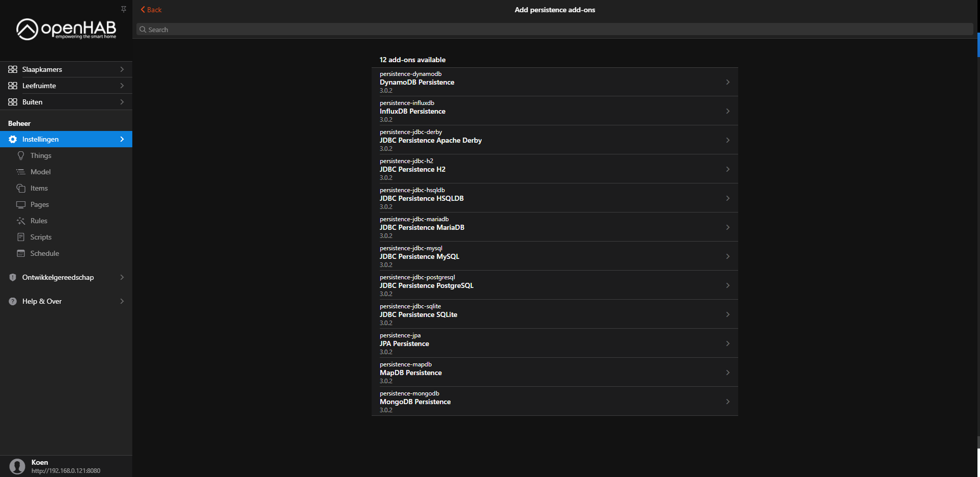980x477 pixels.
Task: Open Schedule in the sidebar
Action: [x=66, y=253]
